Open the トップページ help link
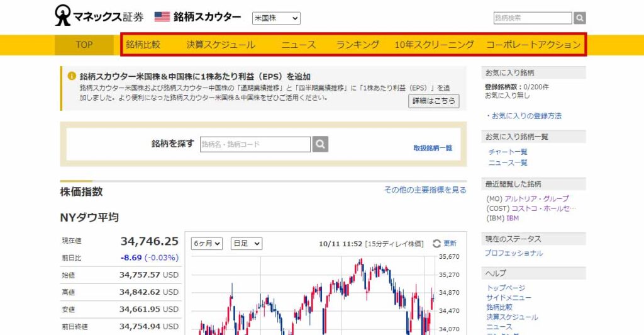The height and width of the screenshot is (335, 644). coord(506,288)
